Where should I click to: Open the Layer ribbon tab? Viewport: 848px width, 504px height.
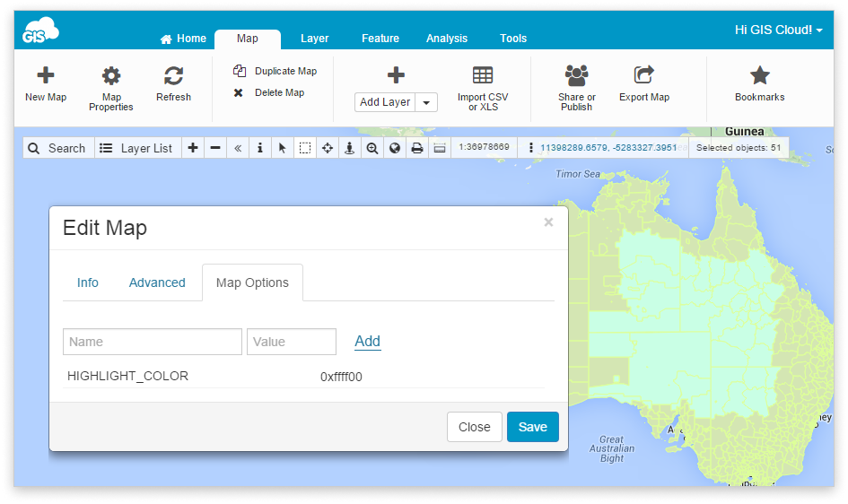pyautogui.click(x=314, y=39)
